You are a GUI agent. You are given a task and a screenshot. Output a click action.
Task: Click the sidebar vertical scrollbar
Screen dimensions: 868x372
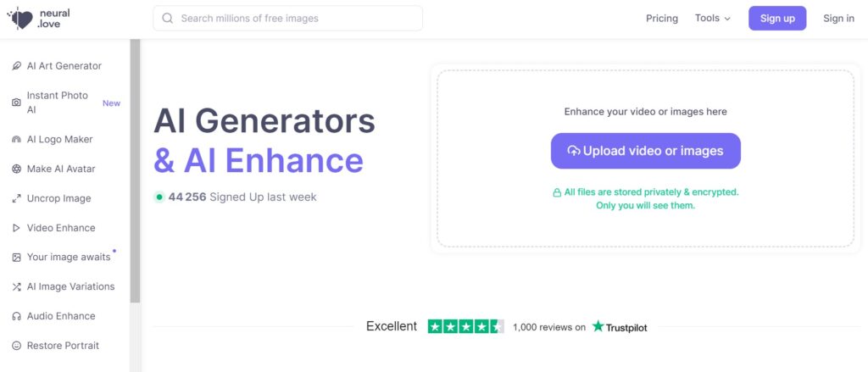pyautogui.click(x=135, y=172)
